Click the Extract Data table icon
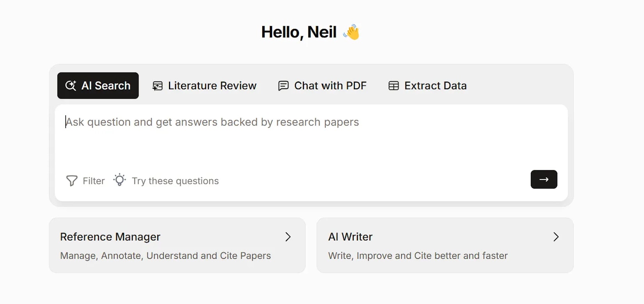Image resolution: width=644 pixels, height=304 pixels. (x=393, y=86)
